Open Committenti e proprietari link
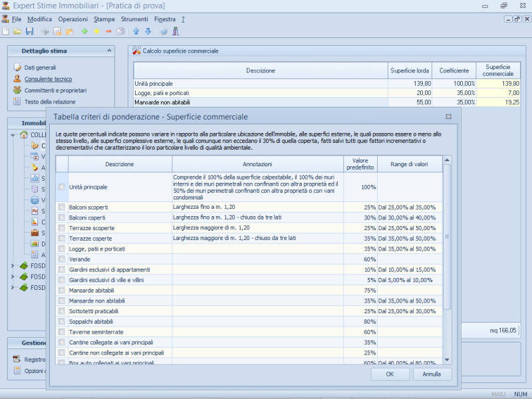 pos(55,90)
